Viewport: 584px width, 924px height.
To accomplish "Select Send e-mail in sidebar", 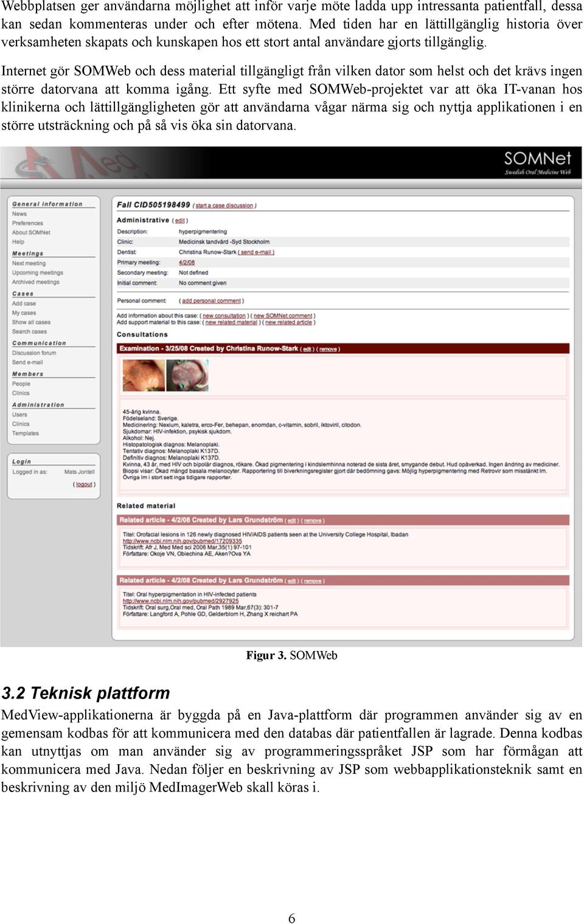I will [x=27, y=362].
